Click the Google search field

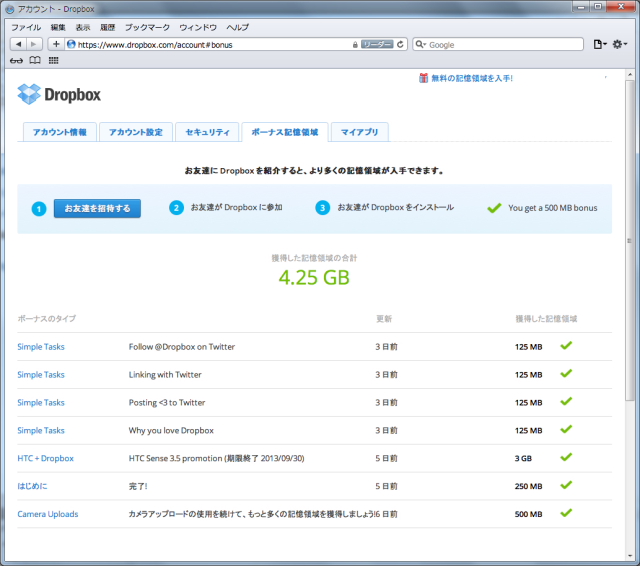[x=498, y=44]
